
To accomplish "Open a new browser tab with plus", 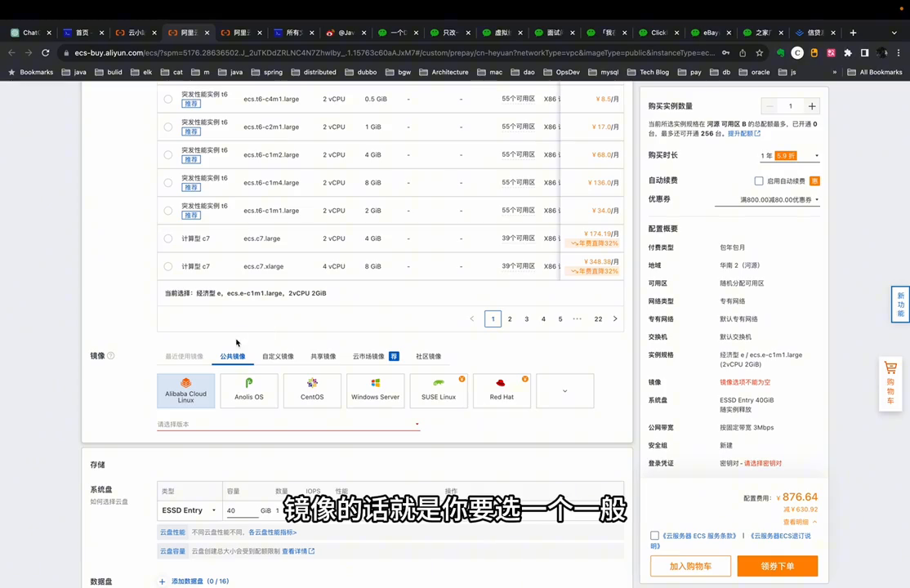I will pos(853,33).
